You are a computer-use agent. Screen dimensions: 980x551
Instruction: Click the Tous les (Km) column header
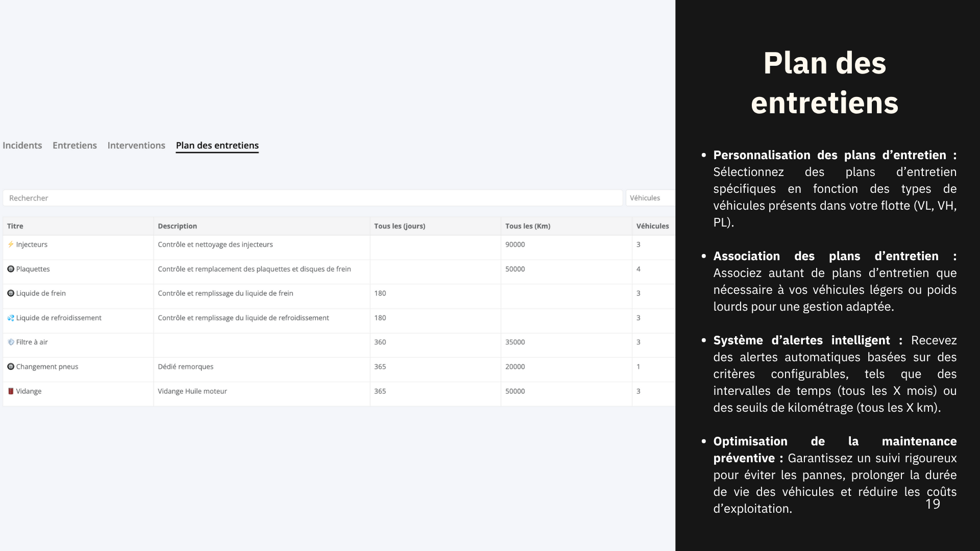click(x=527, y=226)
